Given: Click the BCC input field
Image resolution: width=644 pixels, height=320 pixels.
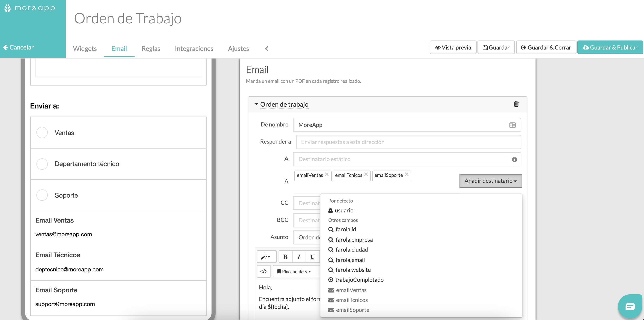Looking at the screenshot, I should (x=307, y=220).
